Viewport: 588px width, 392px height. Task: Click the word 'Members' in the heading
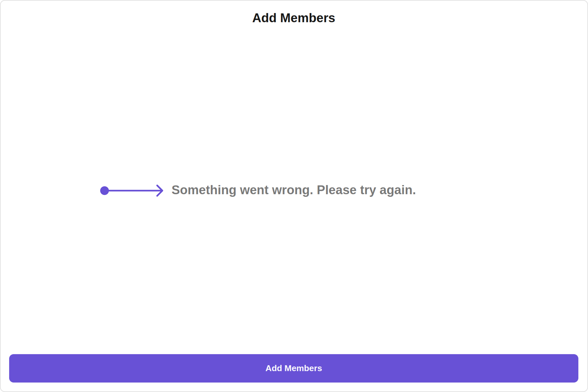(x=308, y=18)
